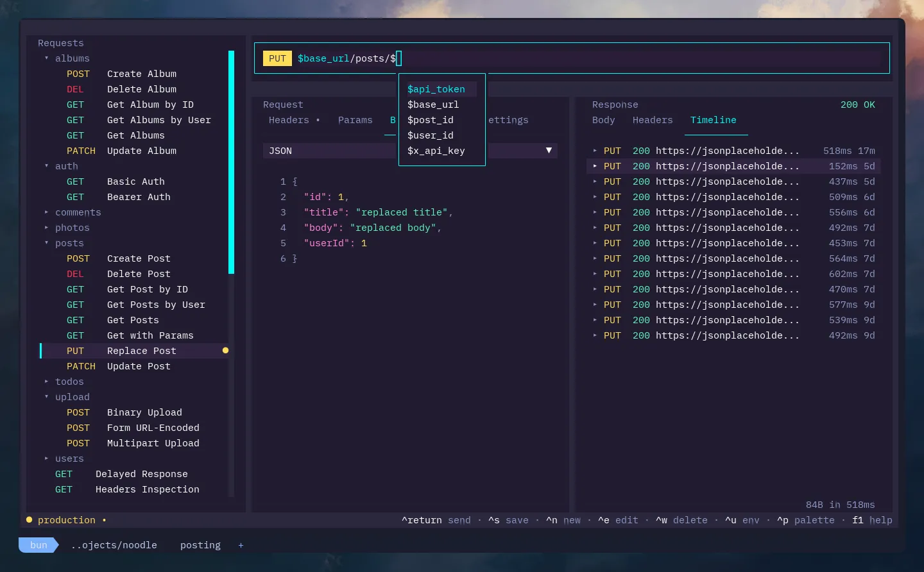Click the "replaced title" value in body

(x=402, y=212)
